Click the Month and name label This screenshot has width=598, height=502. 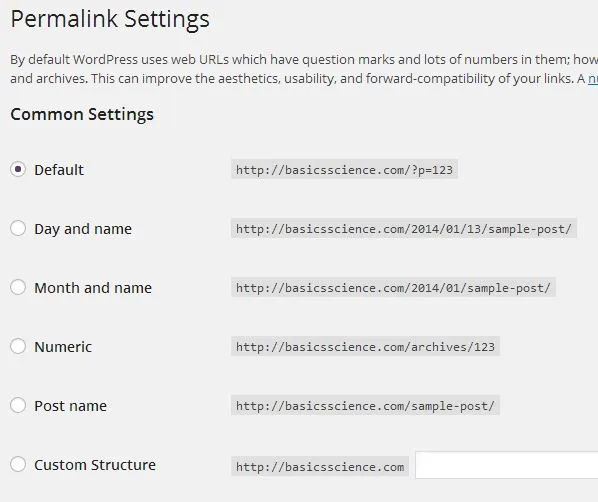[93, 288]
